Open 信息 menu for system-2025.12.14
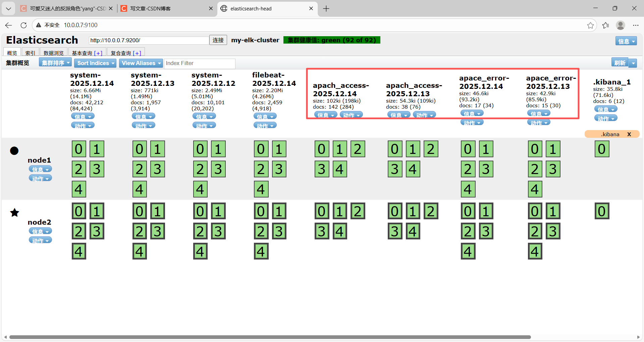644x342 pixels. tap(83, 116)
